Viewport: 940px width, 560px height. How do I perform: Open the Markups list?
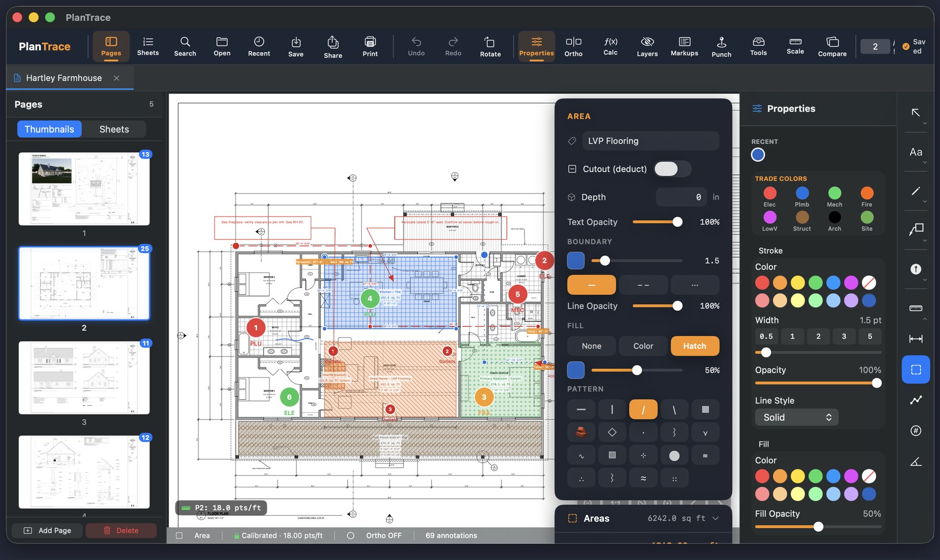(684, 46)
